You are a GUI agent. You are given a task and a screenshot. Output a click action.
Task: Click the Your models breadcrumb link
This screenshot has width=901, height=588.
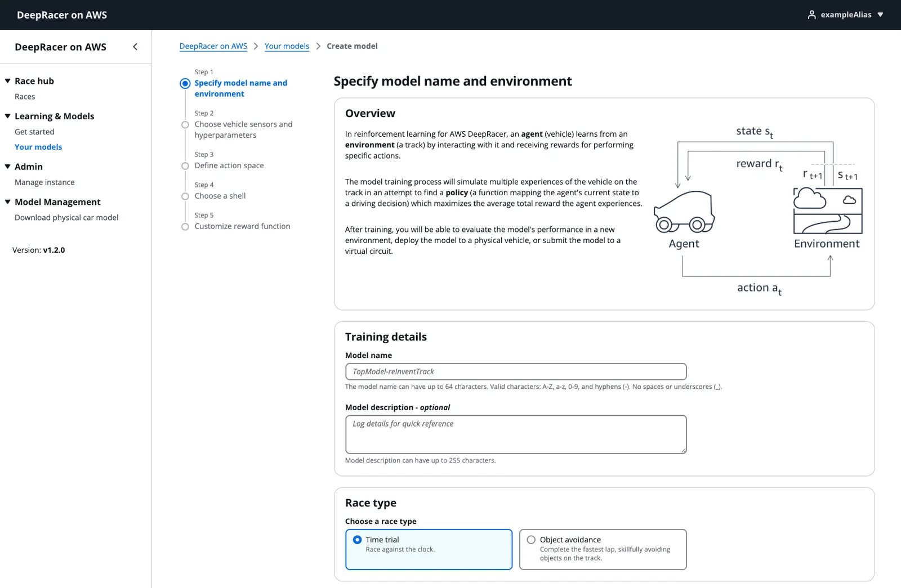[287, 46]
